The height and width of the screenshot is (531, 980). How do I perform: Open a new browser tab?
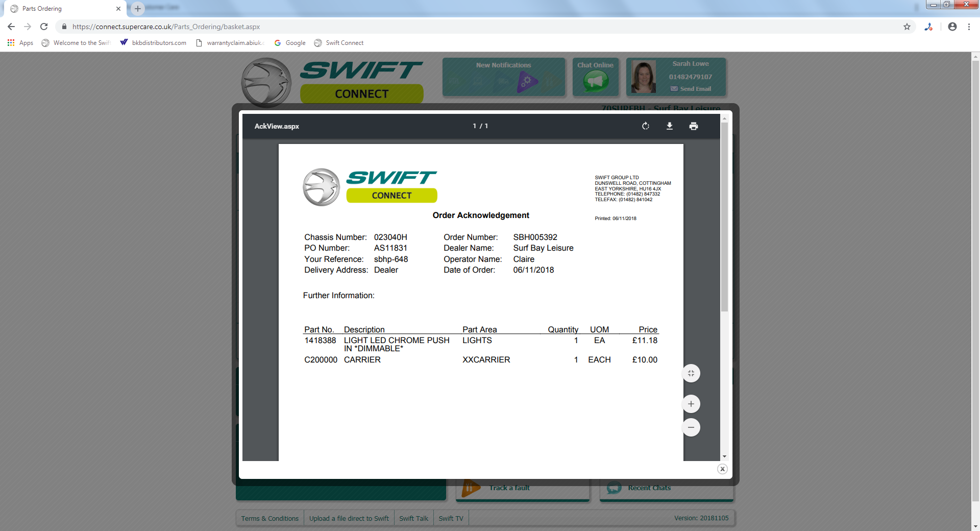tap(138, 9)
